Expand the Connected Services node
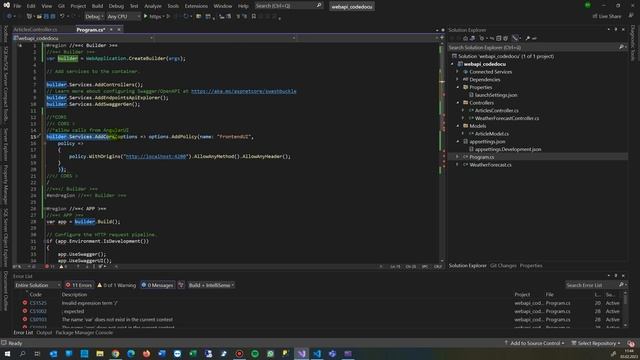The image size is (640, 360). tap(458, 72)
